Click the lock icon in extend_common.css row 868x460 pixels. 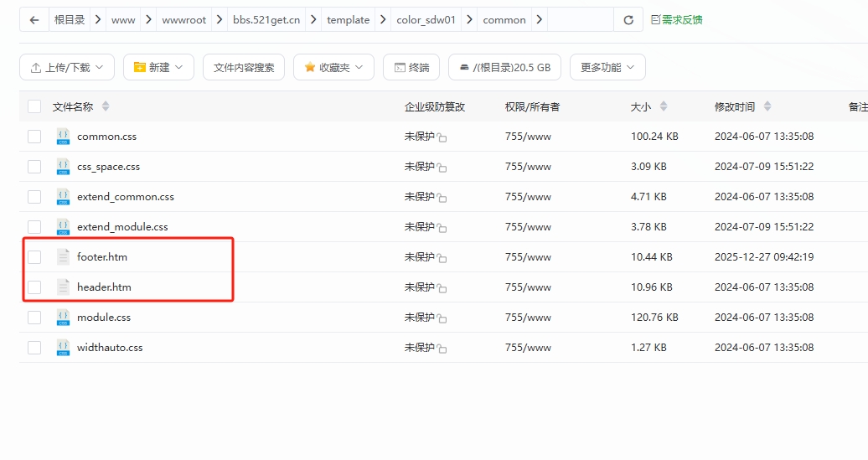(x=442, y=198)
